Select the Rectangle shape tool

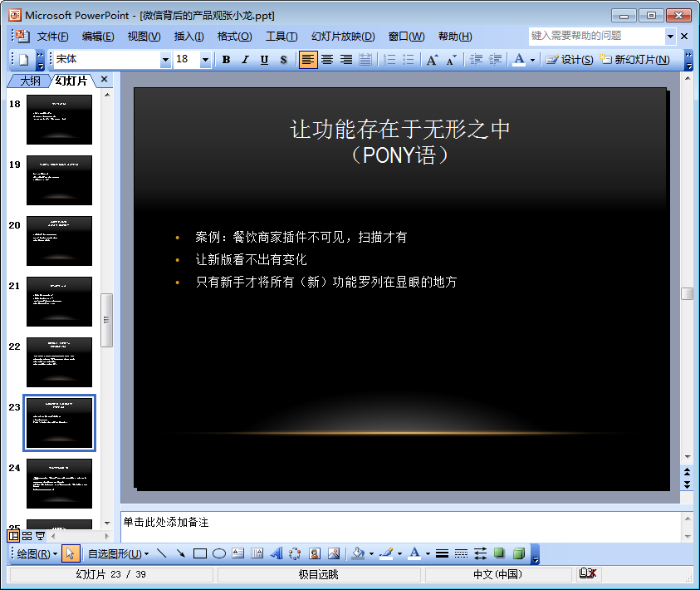pos(200,553)
